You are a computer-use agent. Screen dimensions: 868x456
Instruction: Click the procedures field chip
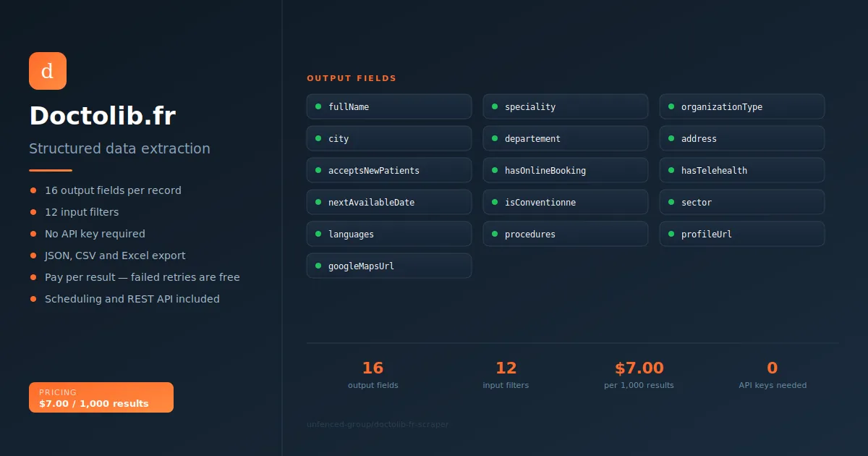coord(566,234)
